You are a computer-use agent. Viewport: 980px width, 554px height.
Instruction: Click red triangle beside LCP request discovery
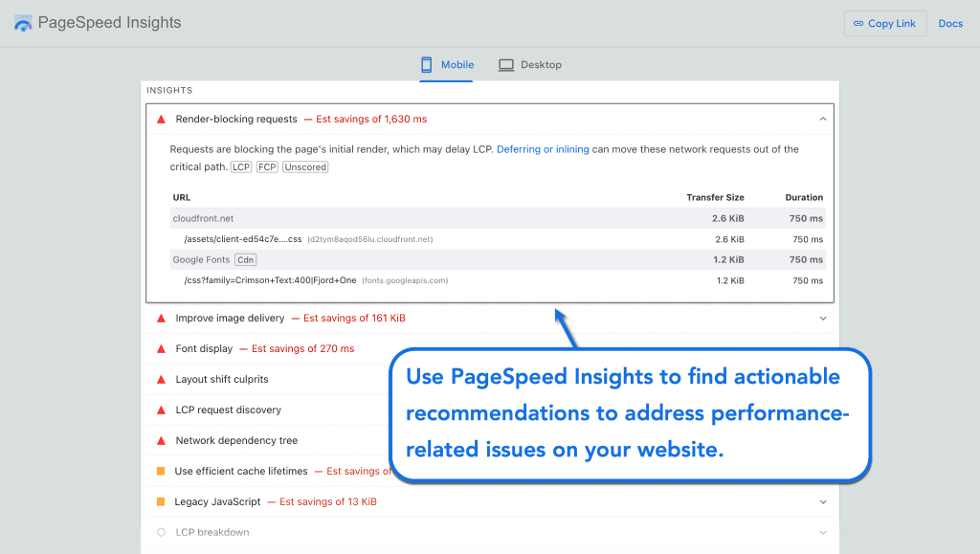(161, 410)
